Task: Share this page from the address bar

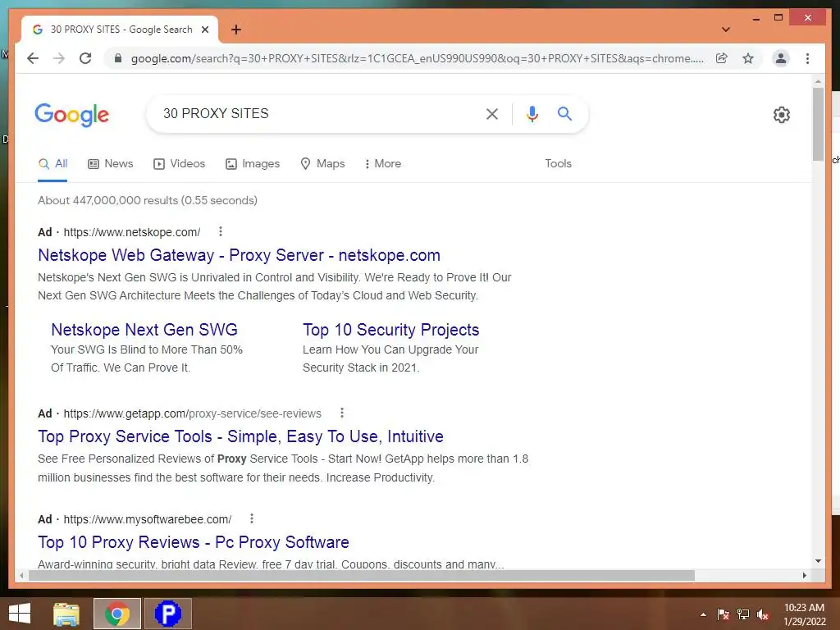Action: 722,58
